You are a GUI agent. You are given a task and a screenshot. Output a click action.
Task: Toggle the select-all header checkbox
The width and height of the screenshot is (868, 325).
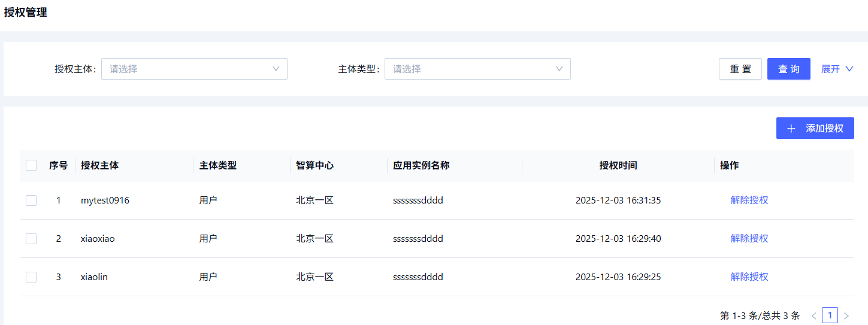pos(31,165)
